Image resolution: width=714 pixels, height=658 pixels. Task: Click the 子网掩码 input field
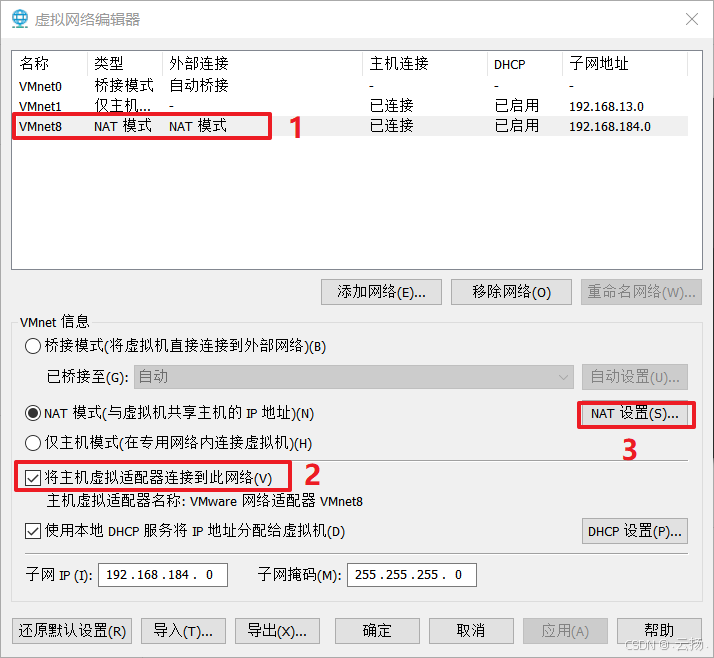pyautogui.click(x=412, y=575)
